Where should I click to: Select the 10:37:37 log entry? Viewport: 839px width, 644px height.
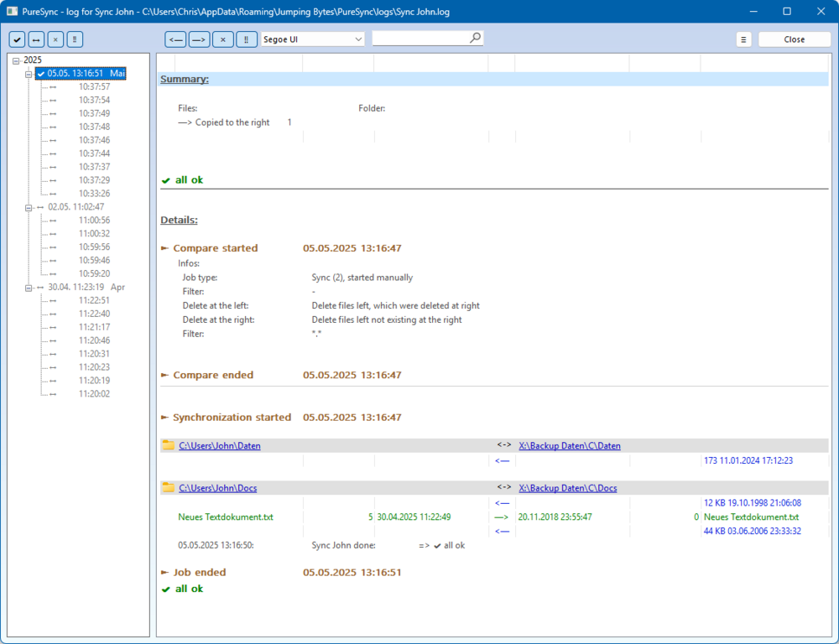94,167
